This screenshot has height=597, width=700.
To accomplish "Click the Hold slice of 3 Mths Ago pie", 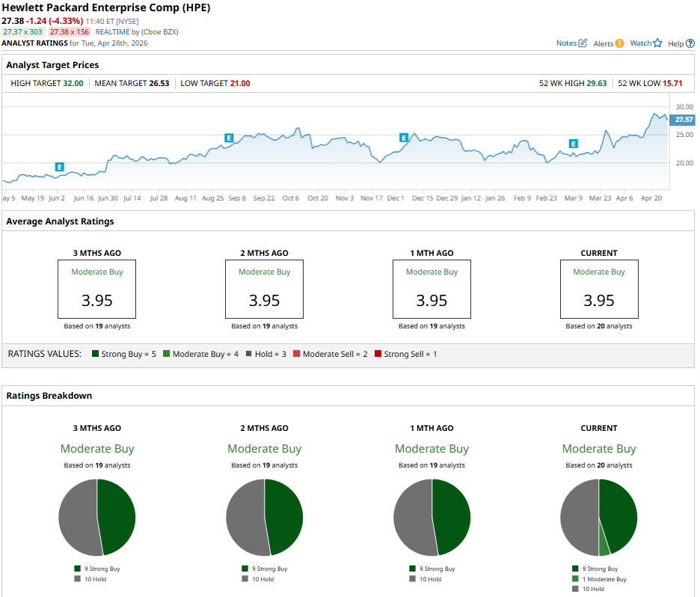I will (79, 518).
